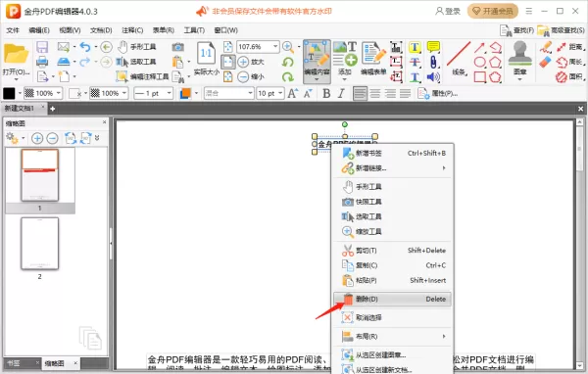Click the purple Save floppy disk icon
588x374 pixels.
coord(42,47)
